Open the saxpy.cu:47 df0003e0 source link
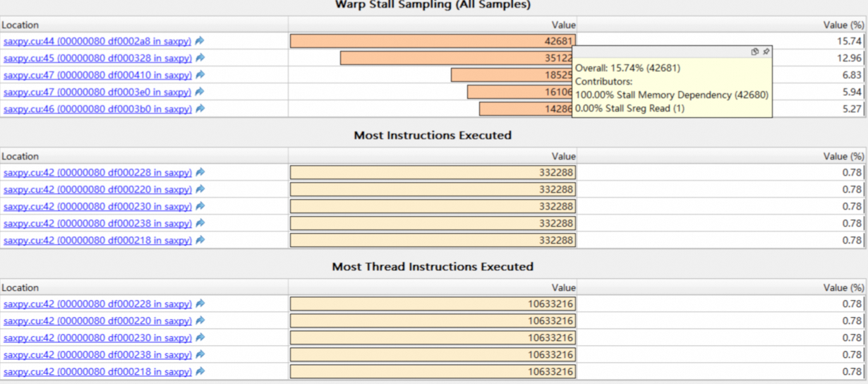Screen dimensions: 868x384 (97, 92)
